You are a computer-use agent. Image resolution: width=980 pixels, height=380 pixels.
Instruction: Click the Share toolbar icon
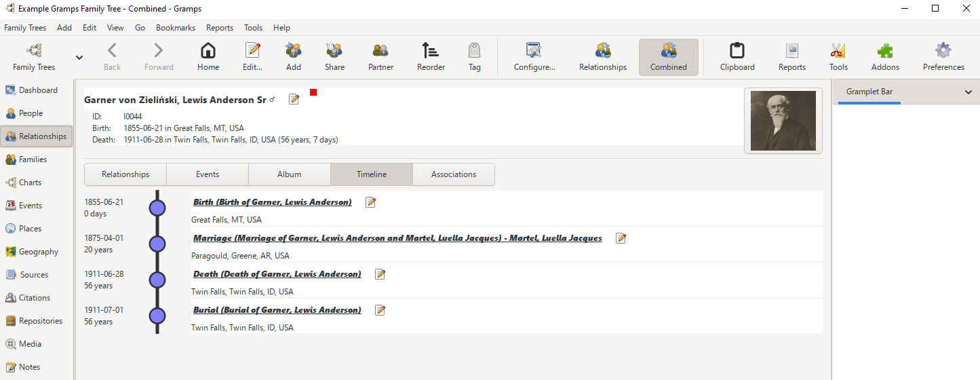click(334, 56)
